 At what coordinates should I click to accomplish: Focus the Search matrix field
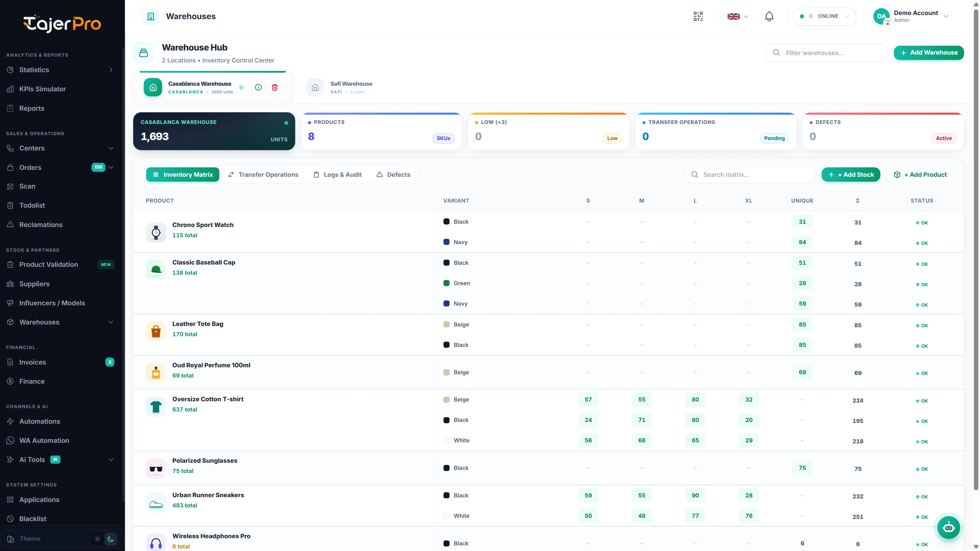[750, 174]
